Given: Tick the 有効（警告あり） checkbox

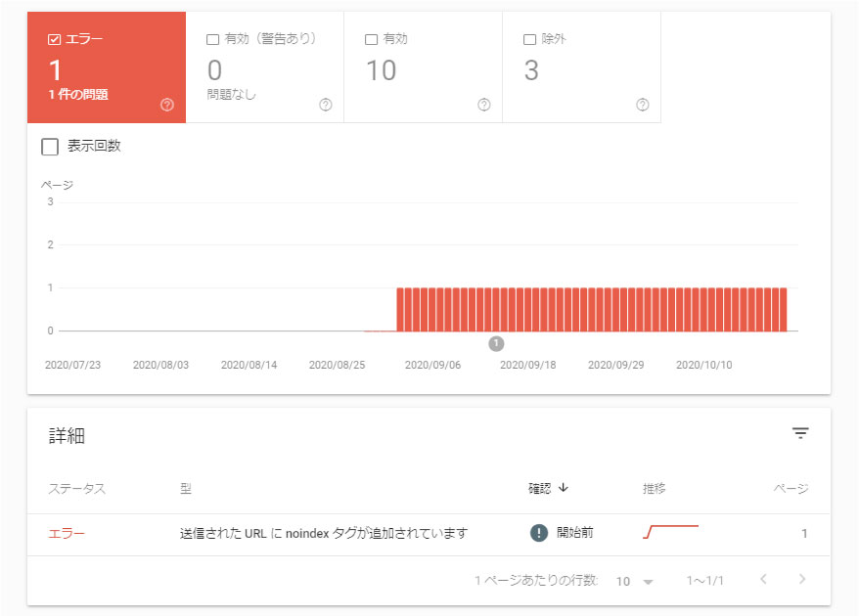Looking at the screenshot, I should (x=212, y=39).
